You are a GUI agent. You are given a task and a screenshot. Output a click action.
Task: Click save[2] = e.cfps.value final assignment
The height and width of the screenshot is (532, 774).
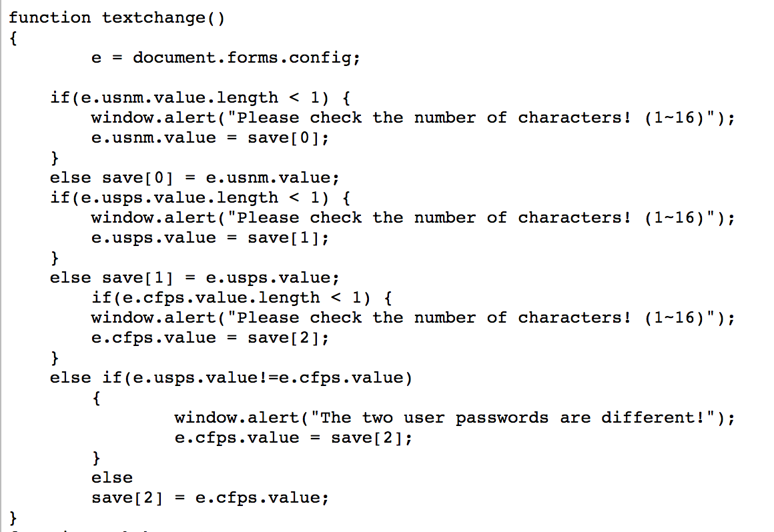pos(210,498)
